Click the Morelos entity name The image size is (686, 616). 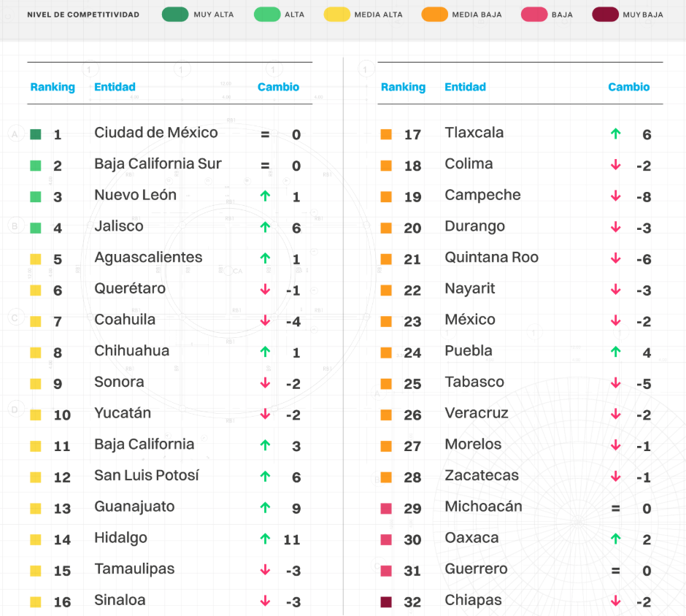click(x=473, y=444)
